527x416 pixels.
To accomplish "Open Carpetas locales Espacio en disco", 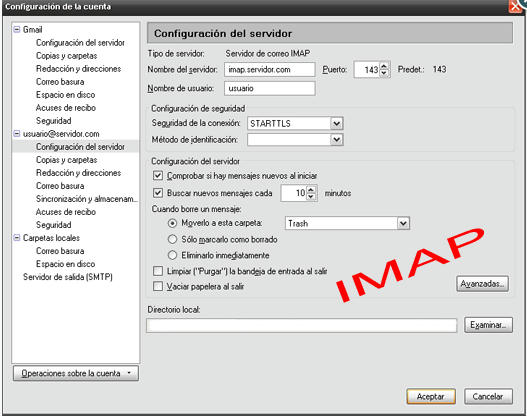I will [65, 264].
